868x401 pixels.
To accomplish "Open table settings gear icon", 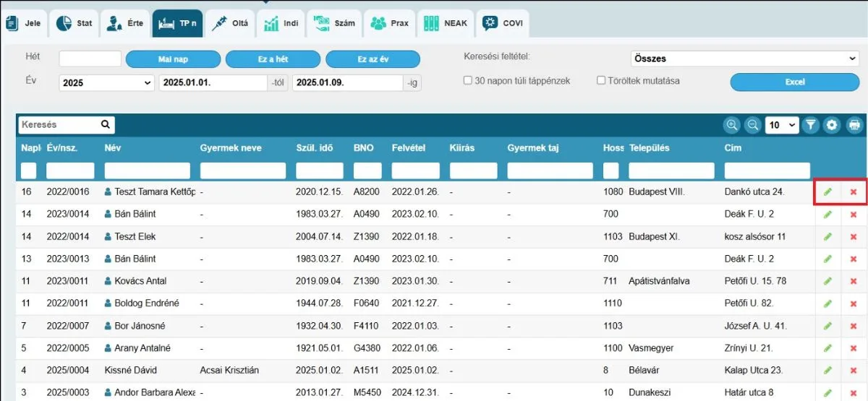I will coord(833,125).
